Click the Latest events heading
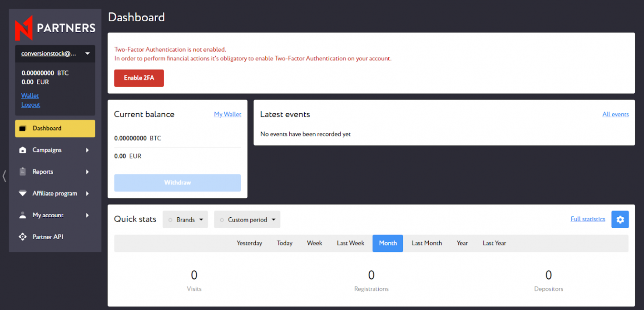 (285, 115)
